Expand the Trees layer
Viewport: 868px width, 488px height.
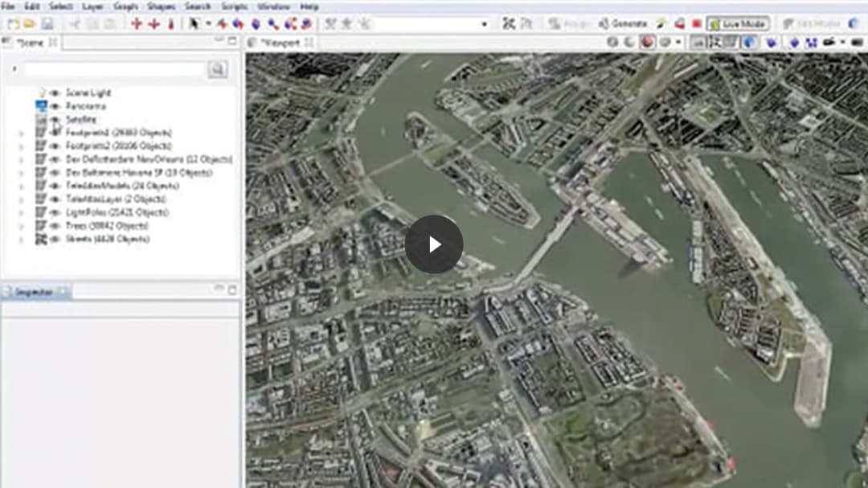coord(21,226)
